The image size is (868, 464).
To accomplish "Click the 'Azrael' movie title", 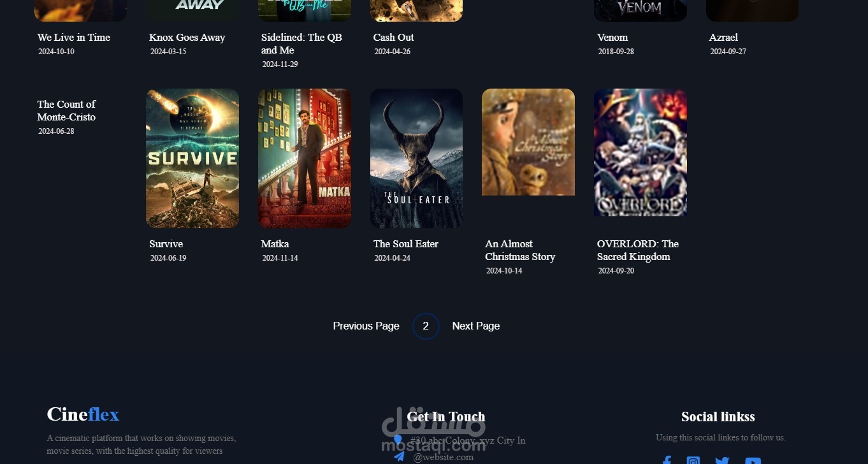I will pos(723,38).
